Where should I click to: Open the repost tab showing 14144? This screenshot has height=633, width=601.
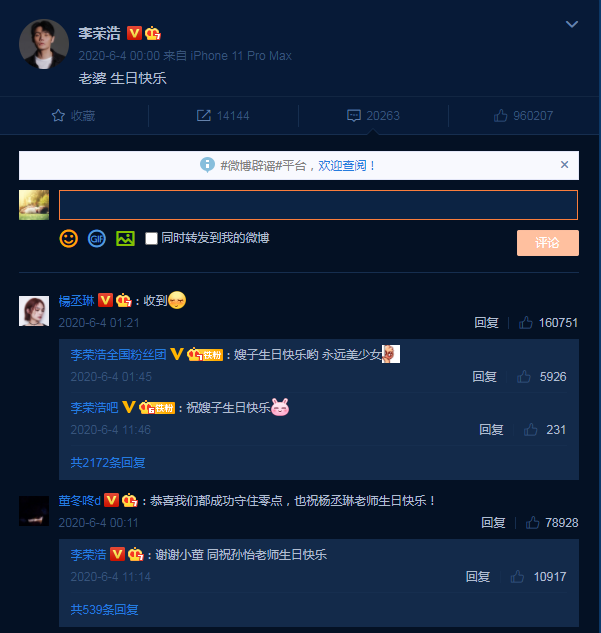223,116
